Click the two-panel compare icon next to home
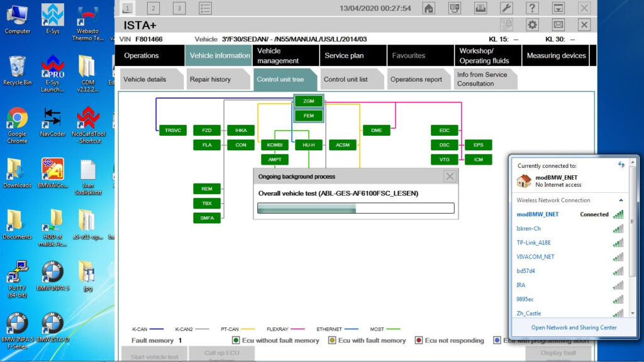This screenshot has height=362, width=644. pyautogui.click(x=455, y=8)
